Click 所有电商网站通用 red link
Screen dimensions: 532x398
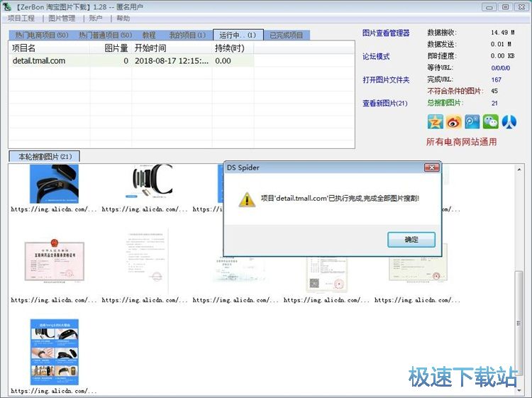pyautogui.click(x=462, y=142)
